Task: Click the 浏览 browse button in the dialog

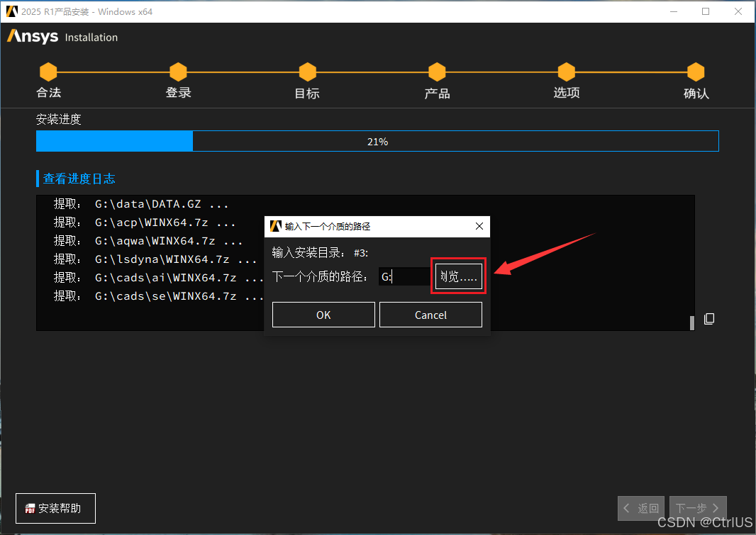Action: tap(459, 276)
